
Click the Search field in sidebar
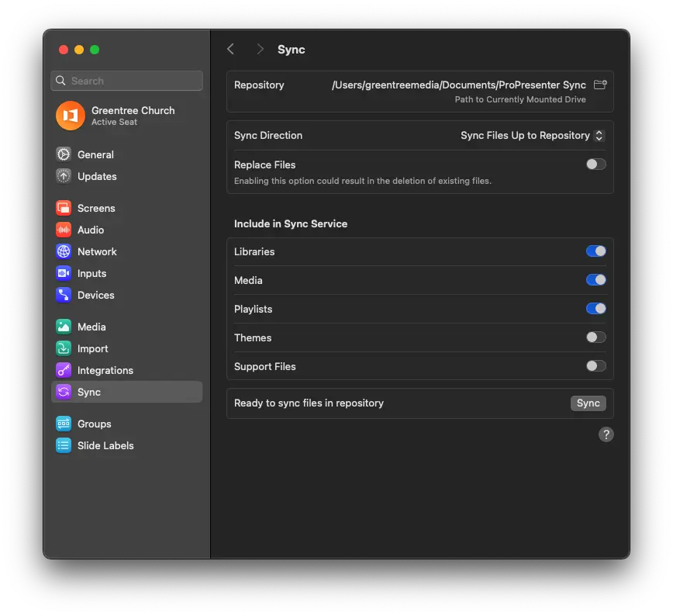coord(126,81)
